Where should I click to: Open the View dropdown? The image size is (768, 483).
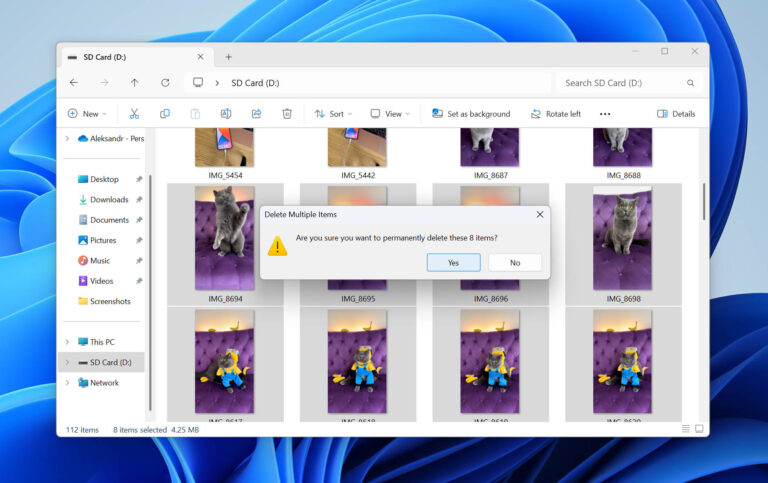[390, 114]
